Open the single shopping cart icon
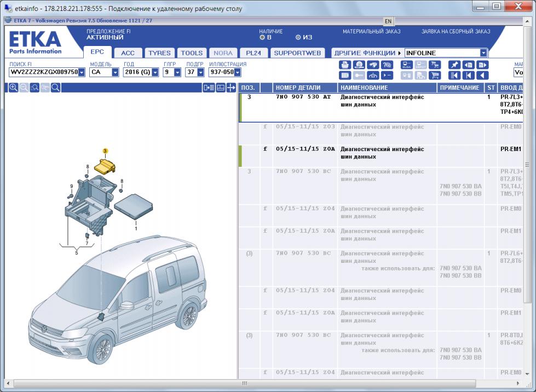 435,76
